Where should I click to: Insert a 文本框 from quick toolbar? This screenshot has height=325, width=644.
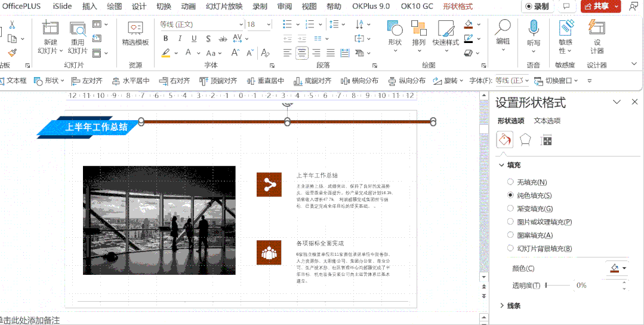[x=13, y=81]
